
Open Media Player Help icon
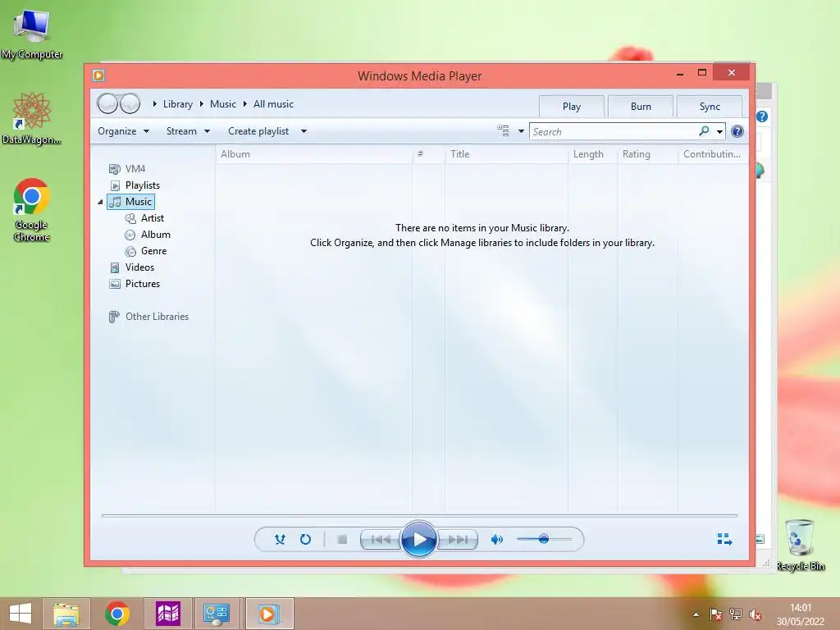tap(737, 131)
